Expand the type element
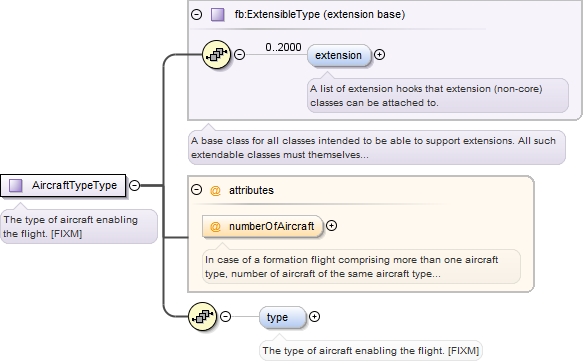 pos(314,316)
